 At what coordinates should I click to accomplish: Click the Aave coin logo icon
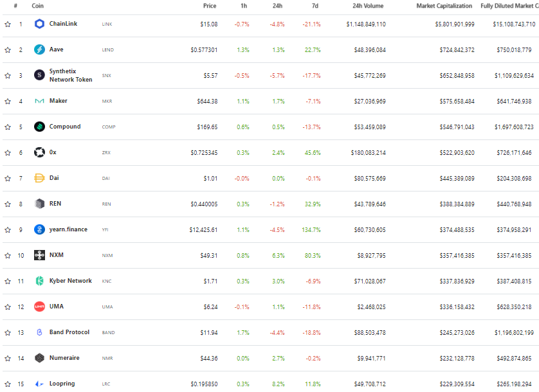coord(39,49)
